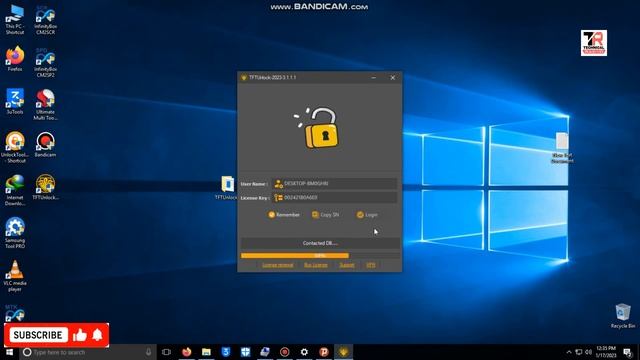This screenshot has height=360, width=640.
Task: Open the Support link
Action: click(347, 265)
